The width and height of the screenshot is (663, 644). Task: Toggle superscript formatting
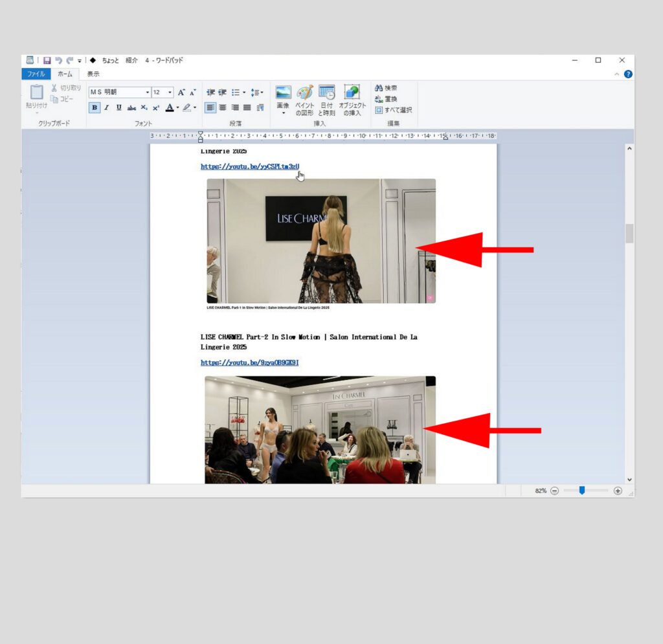pos(156,107)
